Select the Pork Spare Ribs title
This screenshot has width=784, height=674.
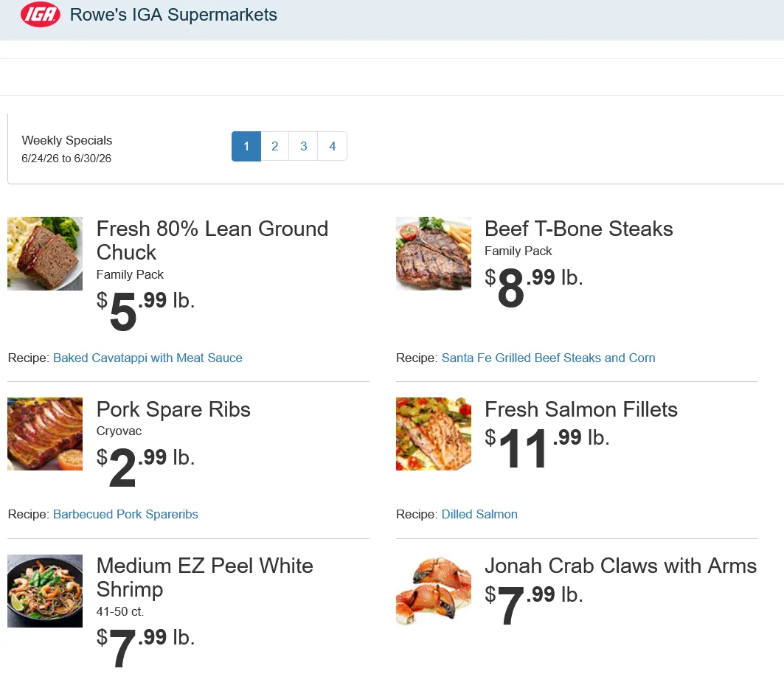pos(173,409)
